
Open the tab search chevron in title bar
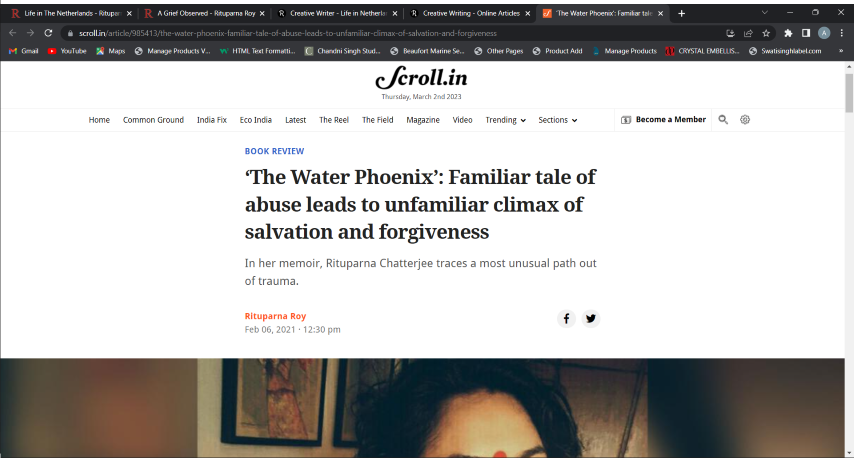[x=764, y=13]
